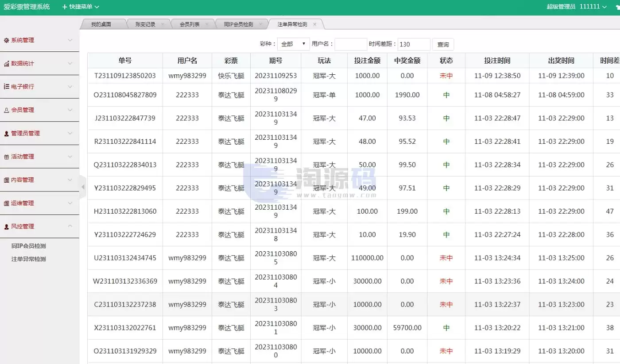Click the 出奖时间 column header

[x=561, y=61]
